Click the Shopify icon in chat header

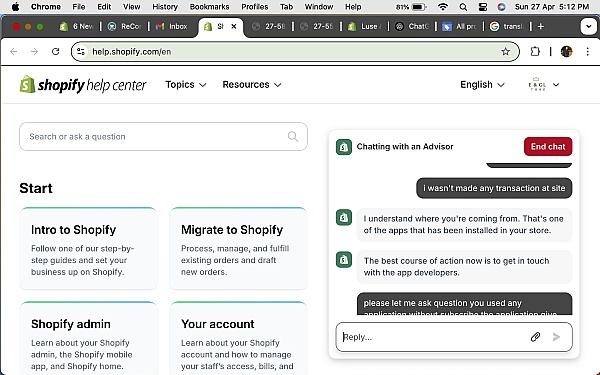pos(344,147)
